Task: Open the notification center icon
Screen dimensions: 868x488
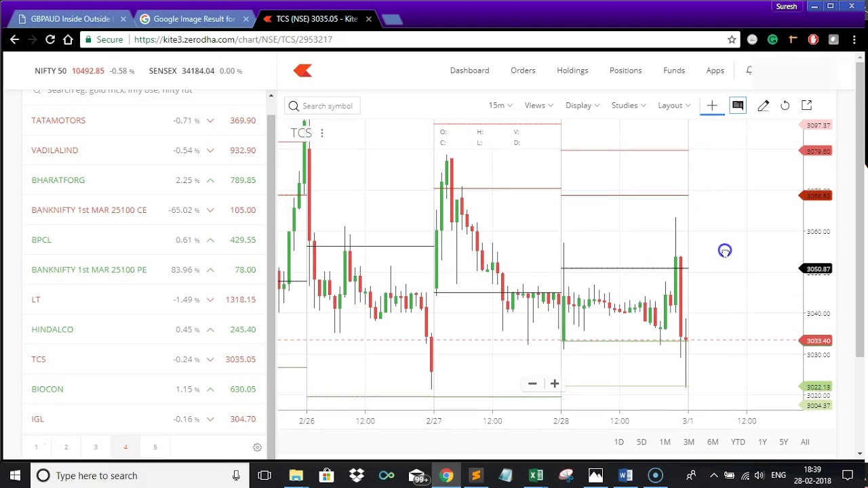Action: [848, 475]
